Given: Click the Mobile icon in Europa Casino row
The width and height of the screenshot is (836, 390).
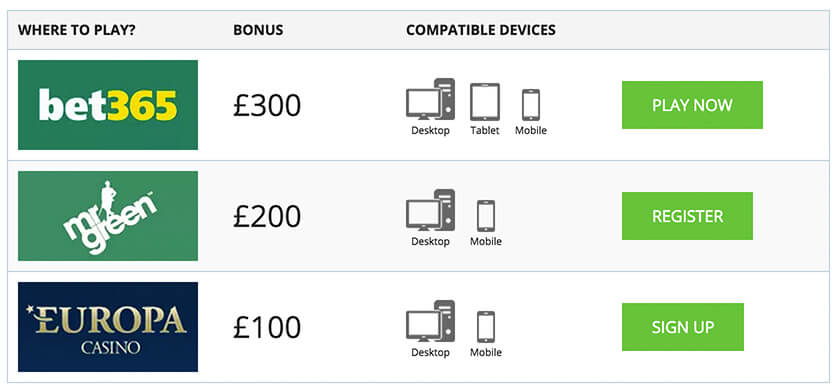Looking at the screenshot, I should click(486, 327).
